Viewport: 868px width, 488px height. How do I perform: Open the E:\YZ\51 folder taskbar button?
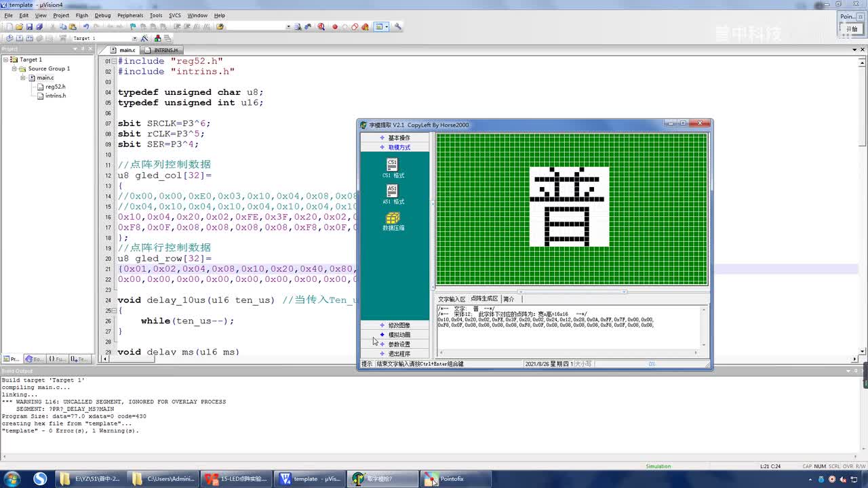point(92,479)
